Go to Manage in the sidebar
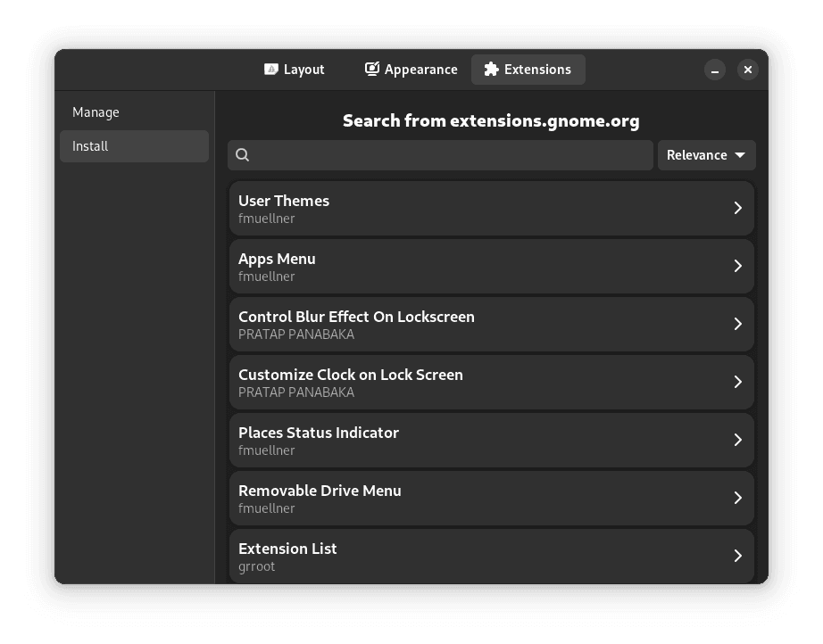The image size is (823, 644). tap(96, 112)
